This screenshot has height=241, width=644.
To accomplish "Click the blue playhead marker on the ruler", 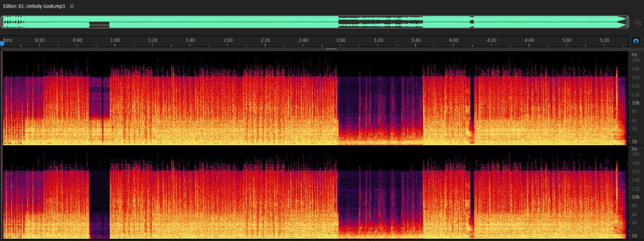I will [x=2, y=44].
